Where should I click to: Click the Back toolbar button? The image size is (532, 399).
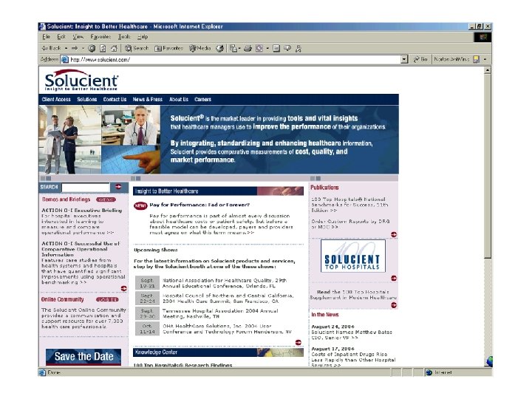(x=51, y=48)
